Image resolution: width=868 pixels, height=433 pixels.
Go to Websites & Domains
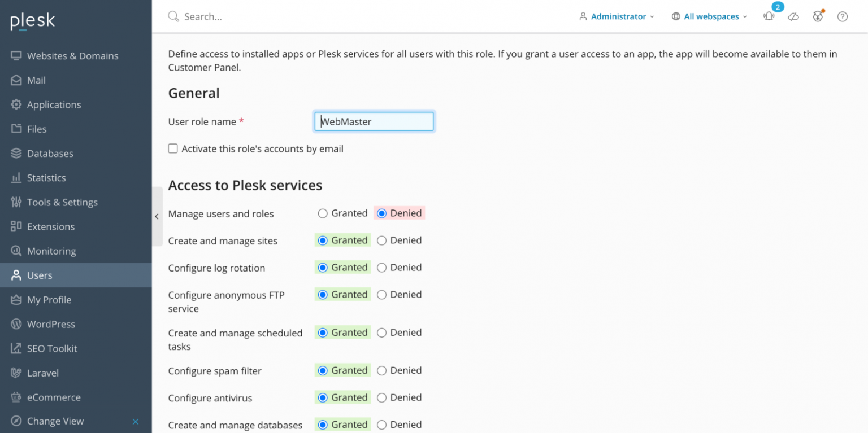73,55
